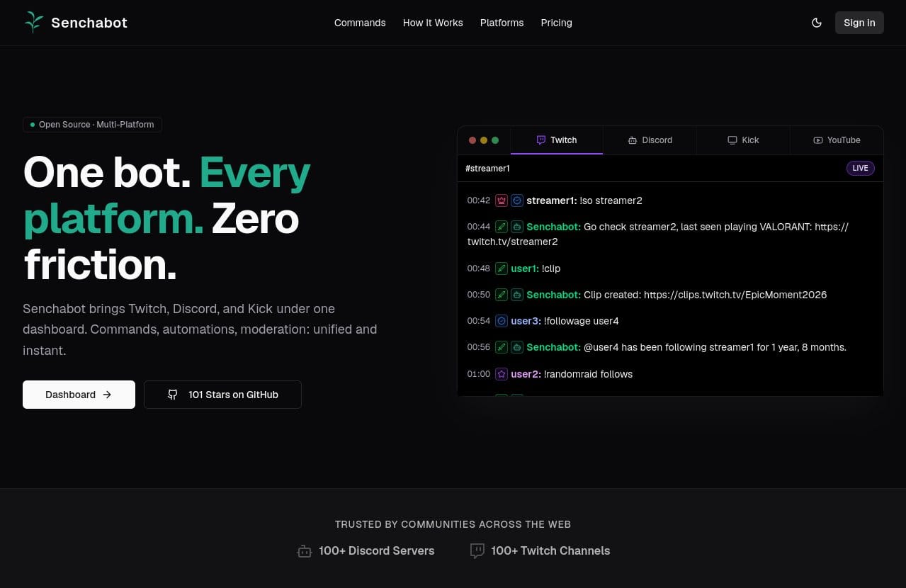906x588 pixels.
Task: Click the yellow window dot
Action: click(x=484, y=140)
